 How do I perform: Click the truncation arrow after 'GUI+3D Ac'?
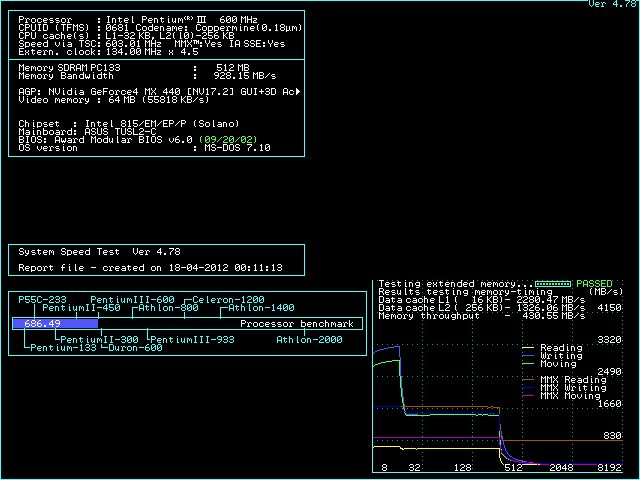click(298, 92)
